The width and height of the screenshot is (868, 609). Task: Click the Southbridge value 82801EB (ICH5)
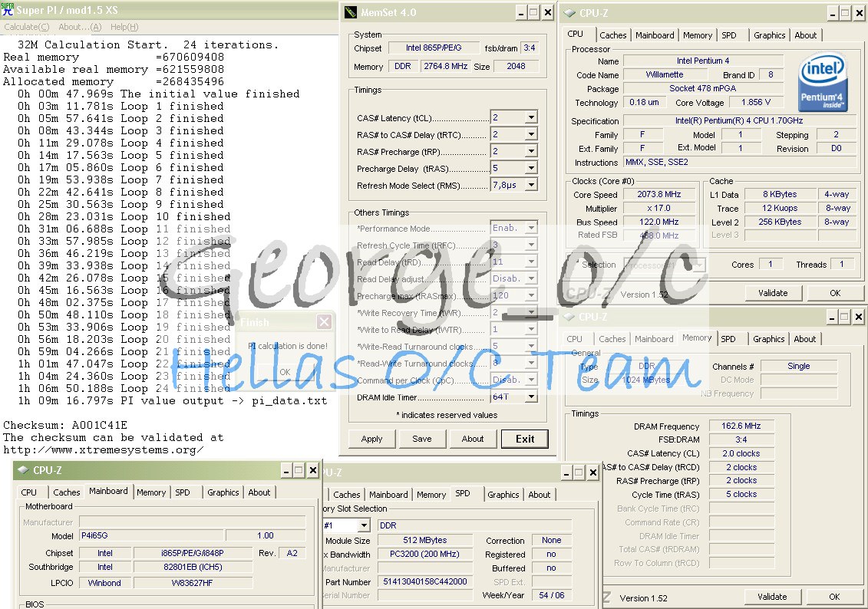coord(193,567)
